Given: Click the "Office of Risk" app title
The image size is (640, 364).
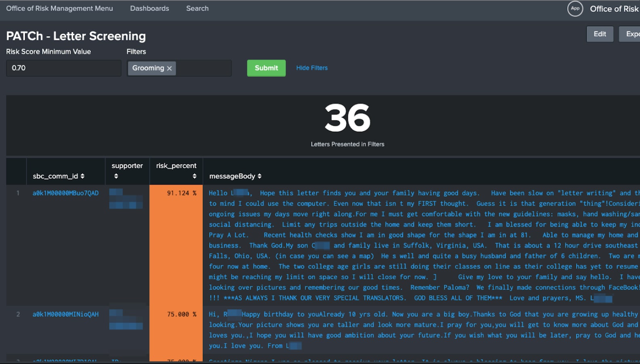Looking at the screenshot, I should pyautogui.click(x=614, y=9).
